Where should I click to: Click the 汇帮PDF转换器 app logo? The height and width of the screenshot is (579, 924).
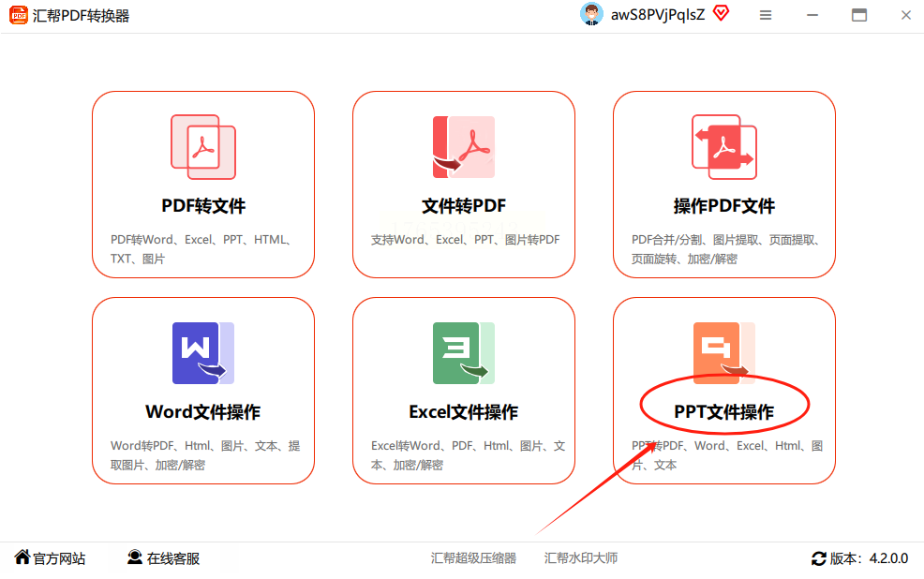(x=18, y=15)
